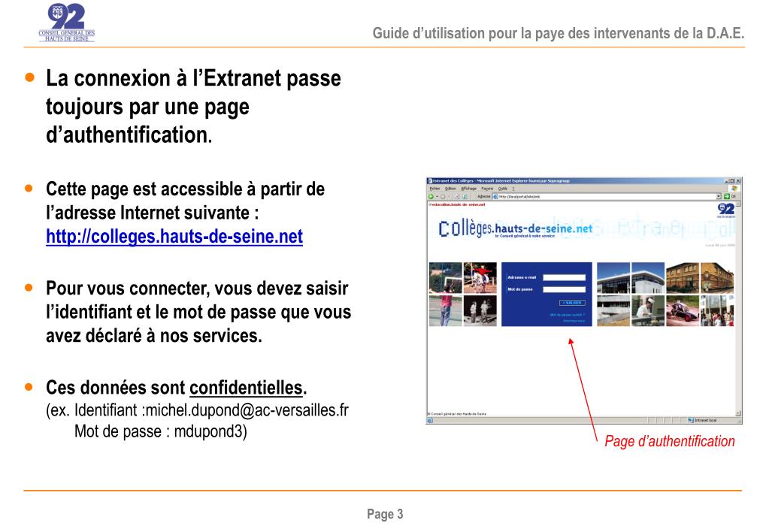Click the Refresh page icon in the browser toolbar
Image resolution: width=769 pixels, height=532 pixels.
point(465,197)
